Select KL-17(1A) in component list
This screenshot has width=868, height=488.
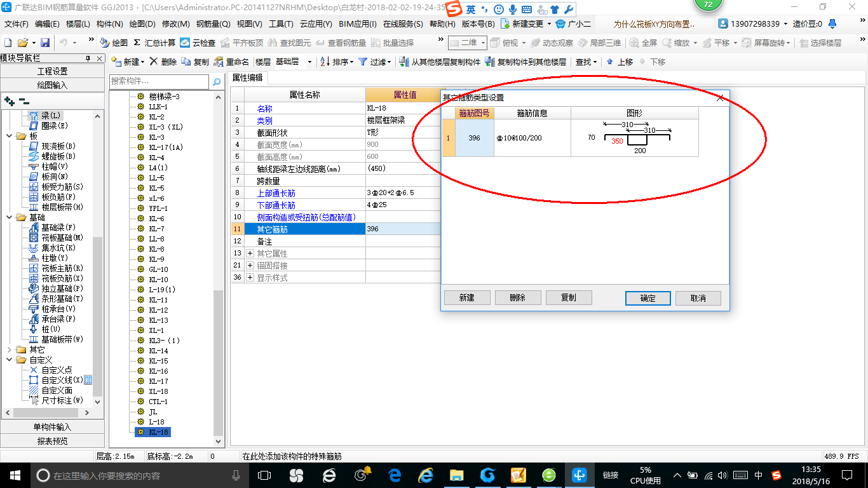[166, 147]
